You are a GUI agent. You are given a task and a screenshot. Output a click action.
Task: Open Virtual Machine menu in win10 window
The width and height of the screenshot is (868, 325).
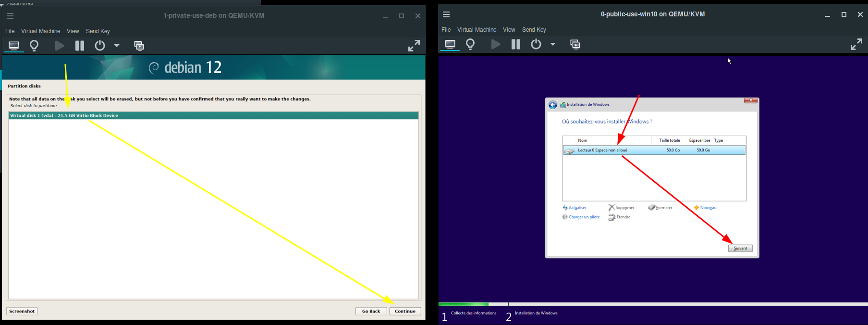point(477,30)
